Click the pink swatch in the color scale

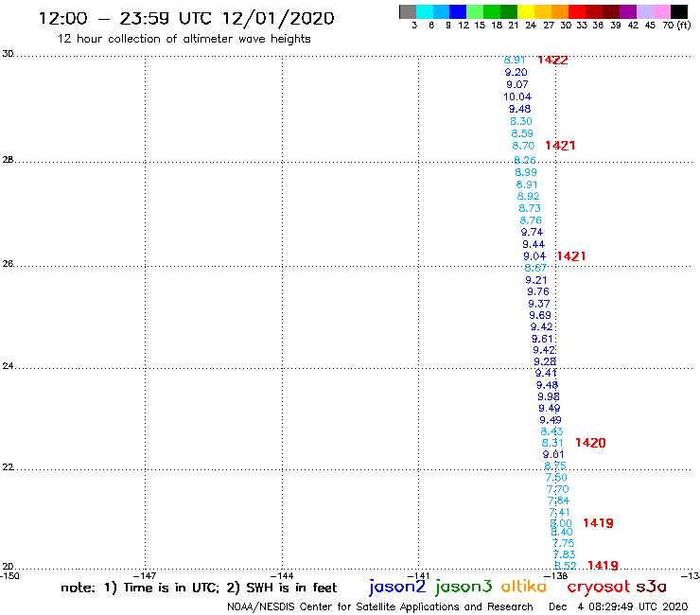coord(661,11)
